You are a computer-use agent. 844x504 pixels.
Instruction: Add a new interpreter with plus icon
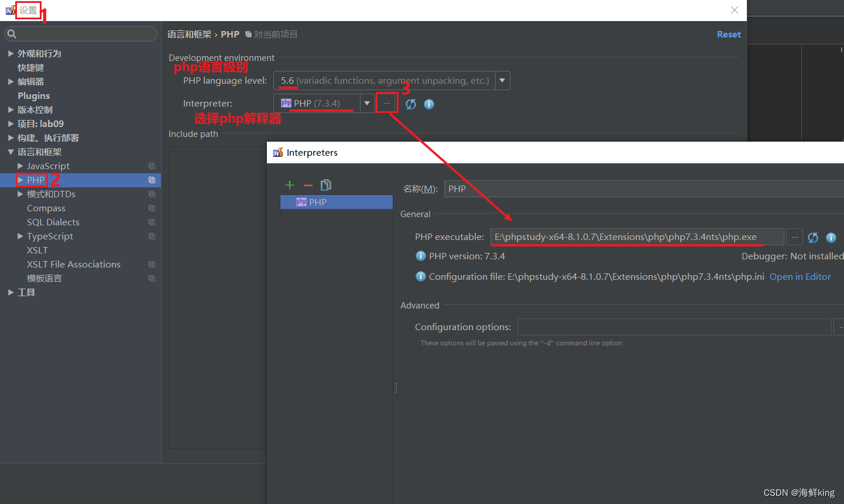[290, 185]
